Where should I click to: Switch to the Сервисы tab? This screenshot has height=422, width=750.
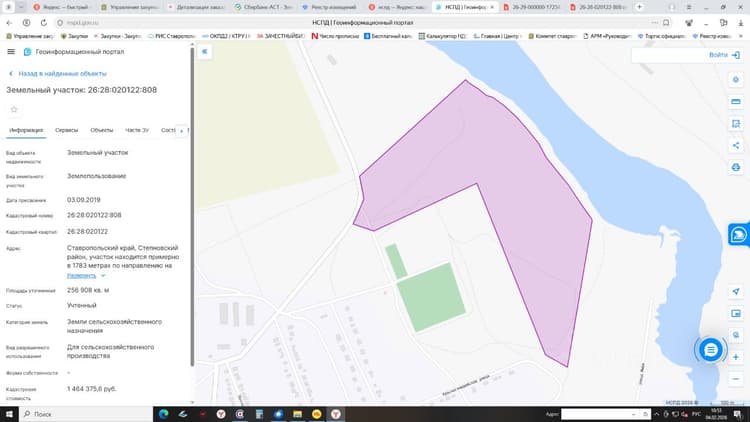click(x=66, y=130)
